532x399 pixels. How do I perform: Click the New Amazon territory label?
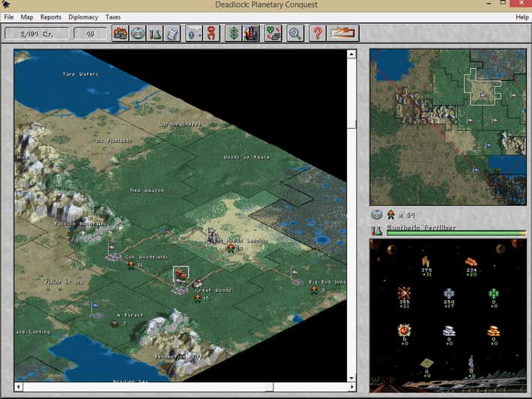point(147,190)
